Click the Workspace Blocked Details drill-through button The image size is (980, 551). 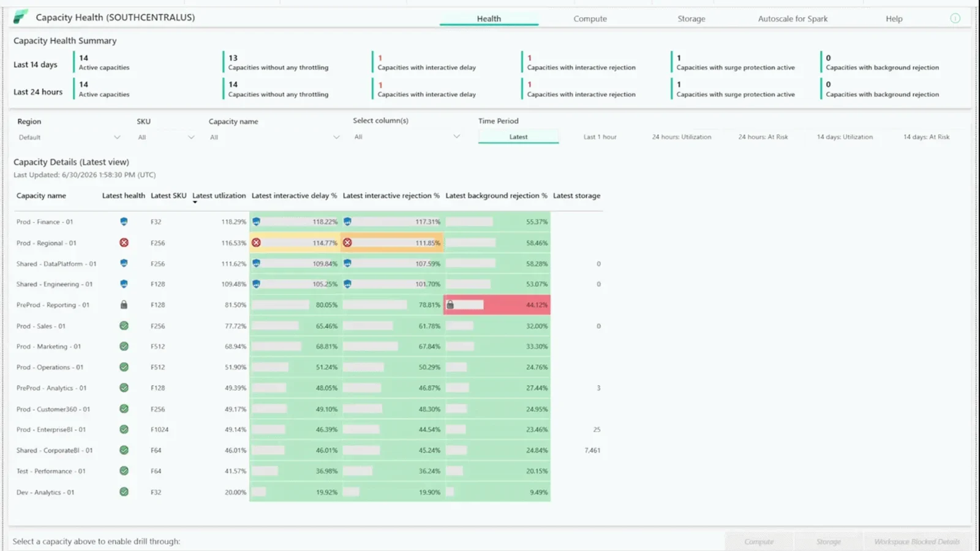(917, 542)
